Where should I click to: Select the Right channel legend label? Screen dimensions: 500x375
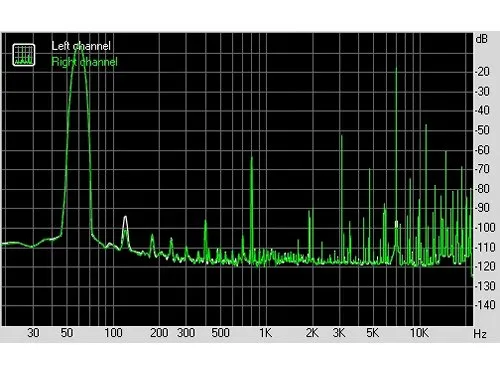tap(85, 62)
